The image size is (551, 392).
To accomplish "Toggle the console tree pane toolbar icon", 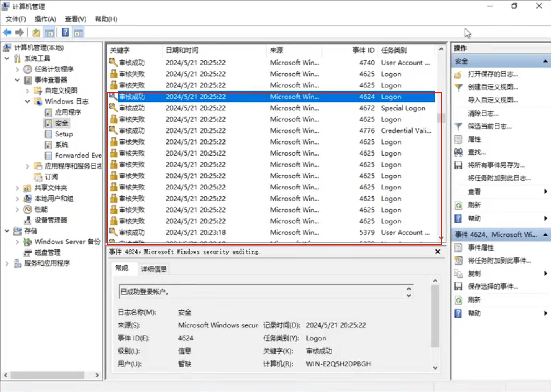I will click(49, 32).
